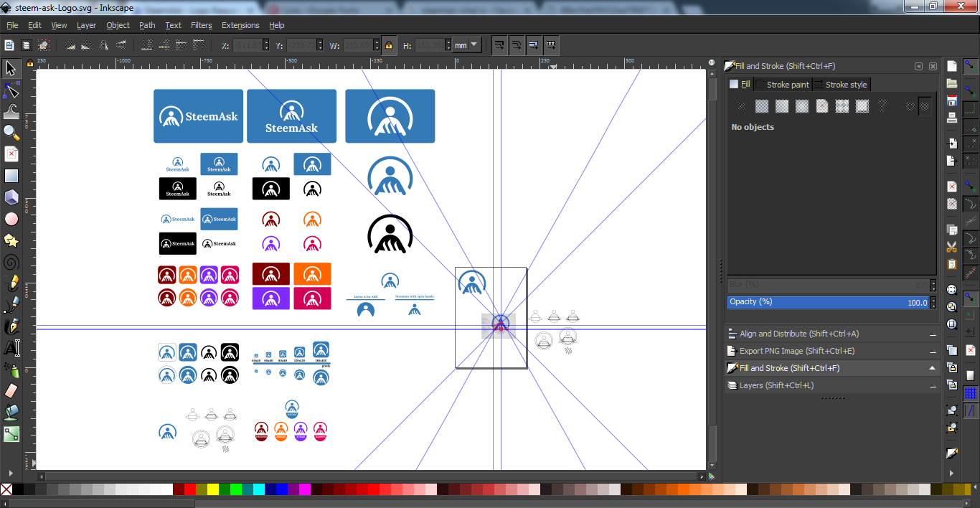The height and width of the screenshot is (508, 980).
Task: Click the red color swatch in palette
Action: [190, 489]
